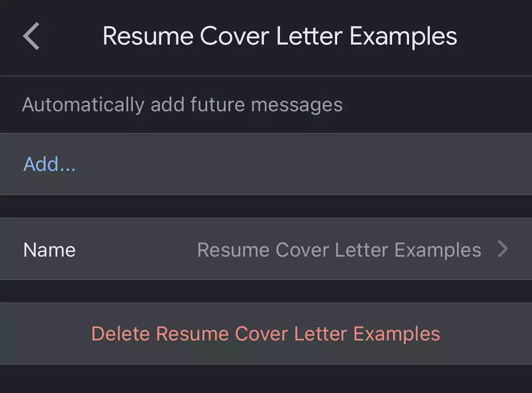
Task: Hit the blue Add... text
Action: 49,164
